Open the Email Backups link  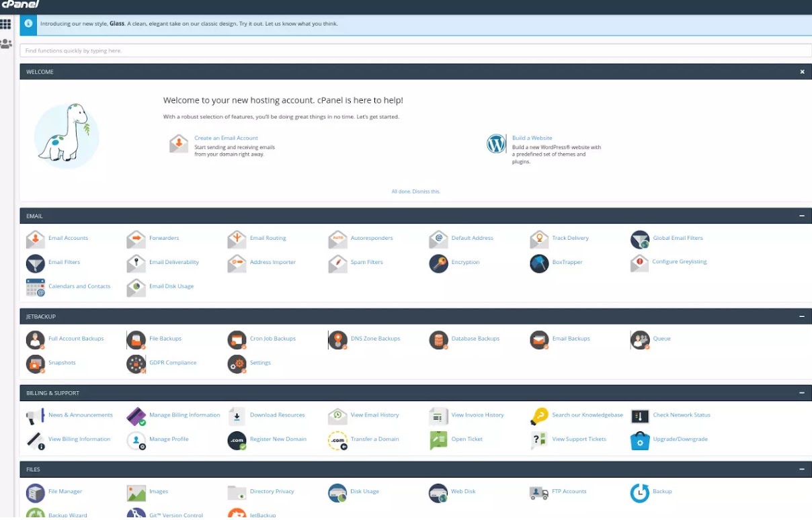coord(571,339)
